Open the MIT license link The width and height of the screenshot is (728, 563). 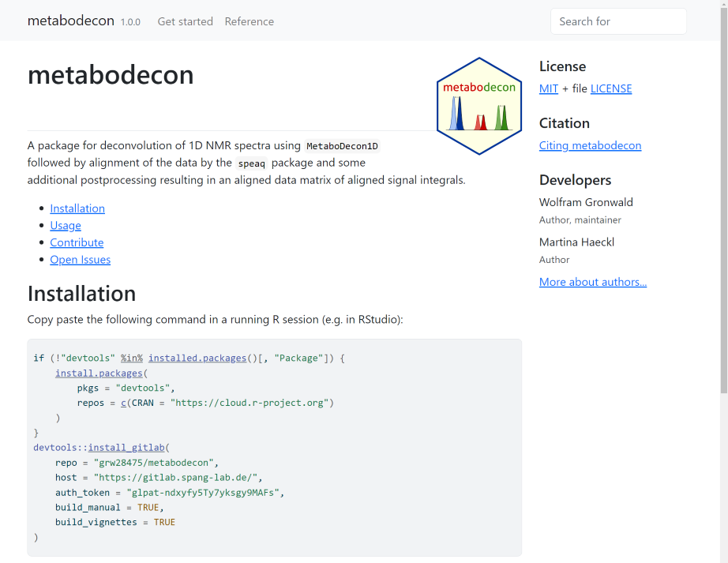coord(548,88)
